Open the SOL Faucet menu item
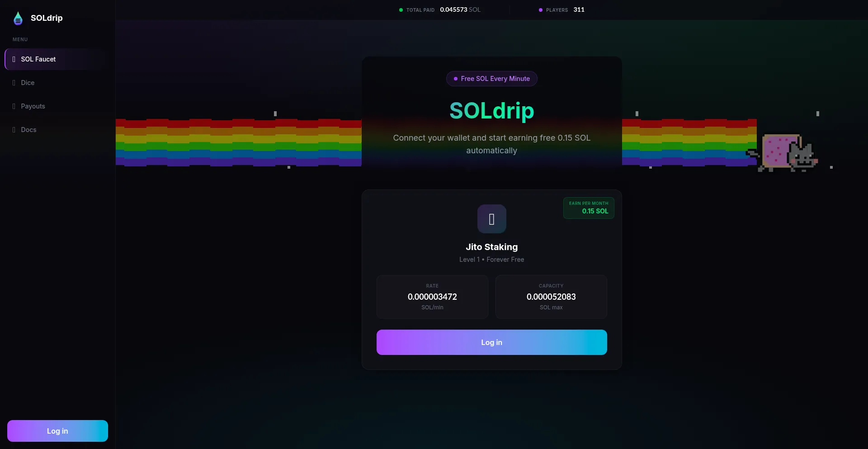Screen dimensions: 868x449 [57, 59]
